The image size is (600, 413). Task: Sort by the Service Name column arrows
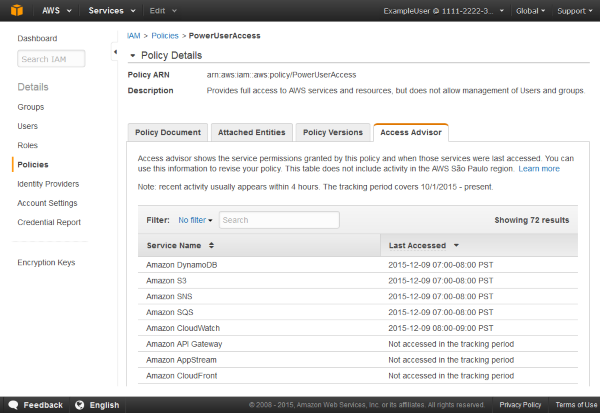click(211, 245)
